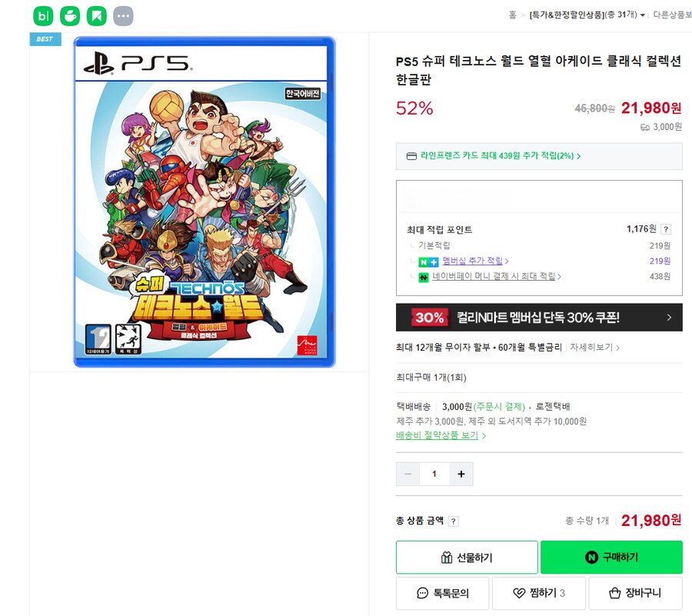The width and height of the screenshot is (692, 616).
Task: Click the speech bubble icon on 톡톡문의
Action: click(421, 593)
